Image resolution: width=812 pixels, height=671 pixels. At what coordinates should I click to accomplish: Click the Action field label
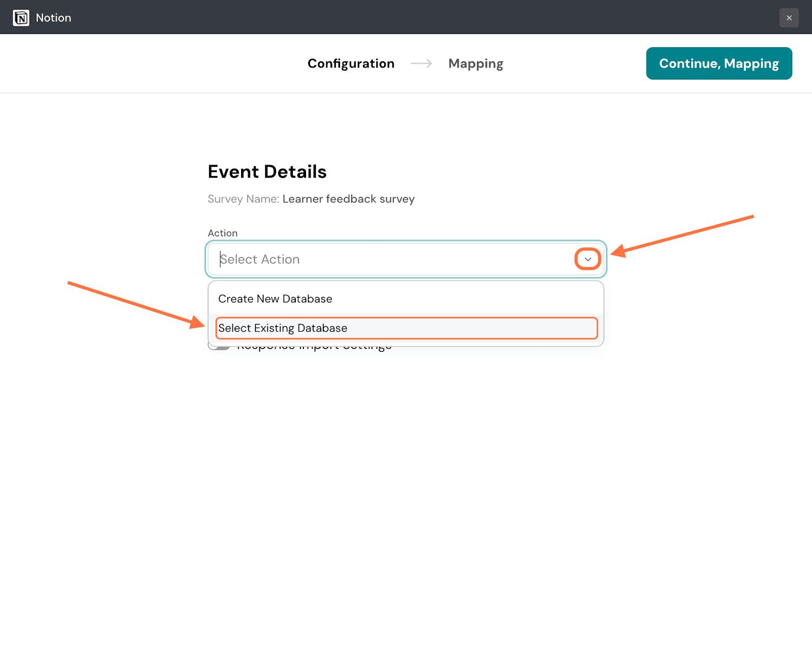(x=222, y=233)
